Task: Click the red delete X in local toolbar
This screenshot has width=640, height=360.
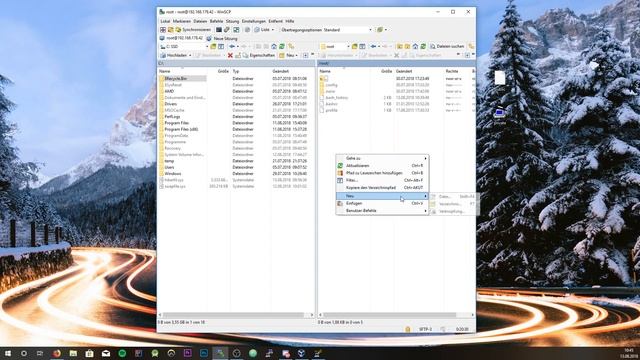Action: (x=230, y=55)
